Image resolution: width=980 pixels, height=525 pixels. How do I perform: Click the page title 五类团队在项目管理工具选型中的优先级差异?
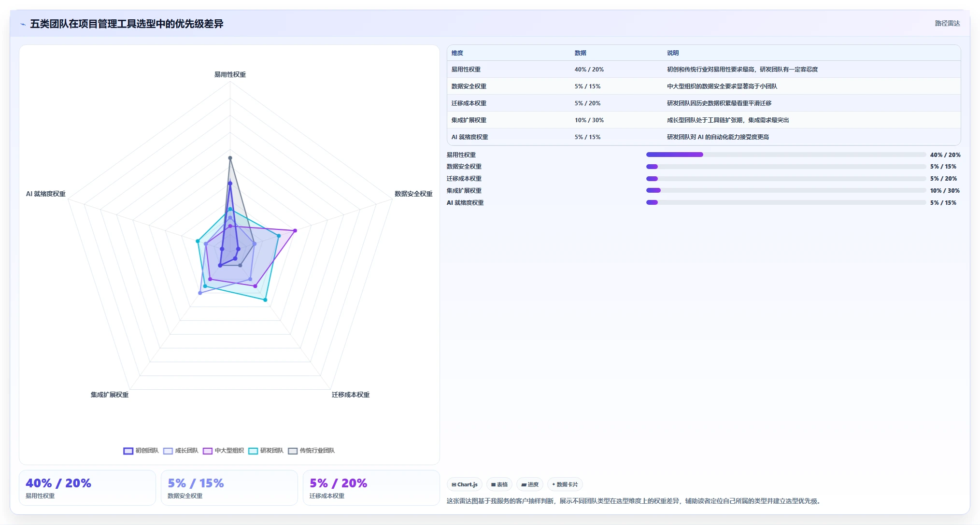pos(127,24)
